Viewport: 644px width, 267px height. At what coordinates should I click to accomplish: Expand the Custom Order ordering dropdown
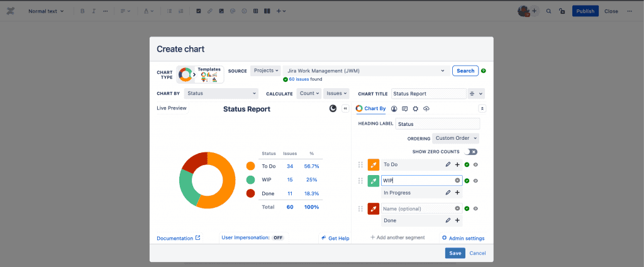coord(455,138)
